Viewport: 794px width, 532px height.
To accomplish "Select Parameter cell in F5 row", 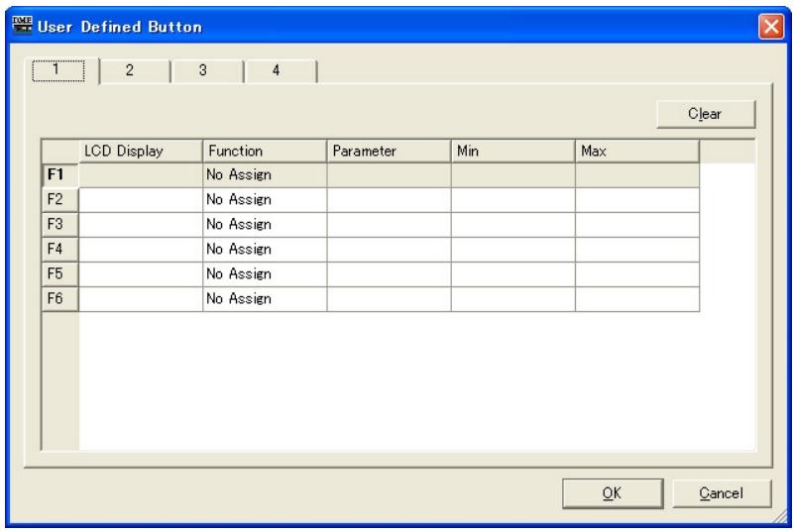I will (389, 274).
